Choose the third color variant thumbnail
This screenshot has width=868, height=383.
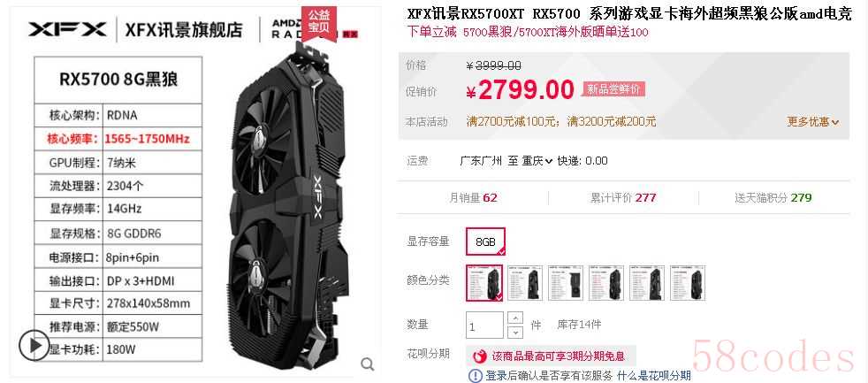(566, 283)
